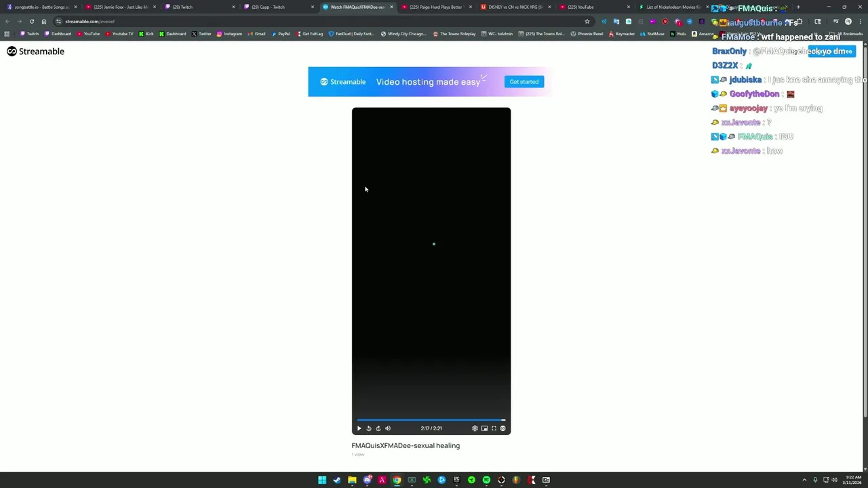Open the FanDuel Daily Fantasy bookmark

click(x=351, y=33)
